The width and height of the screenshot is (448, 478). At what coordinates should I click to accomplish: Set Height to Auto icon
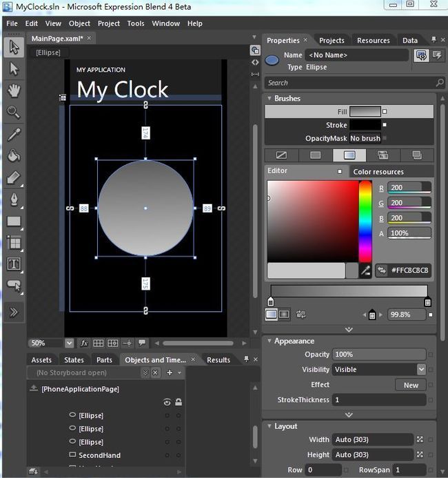click(x=420, y=455)
